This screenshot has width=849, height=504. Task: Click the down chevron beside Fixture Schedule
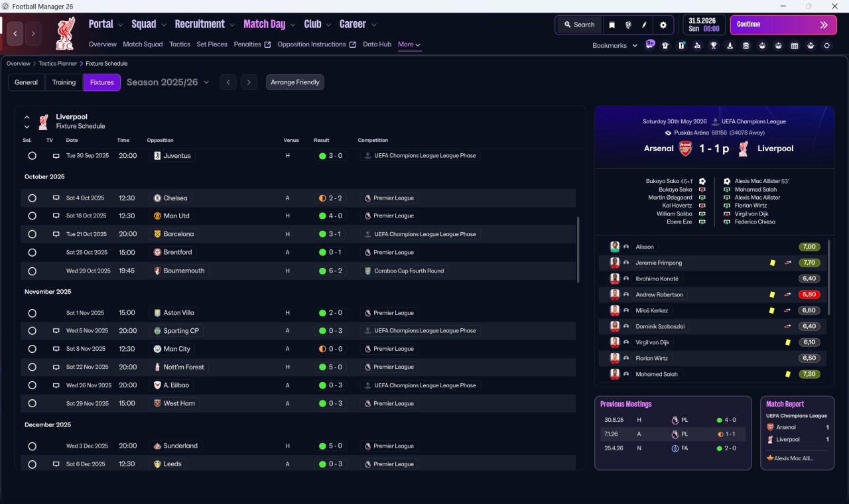click(27, 127)
